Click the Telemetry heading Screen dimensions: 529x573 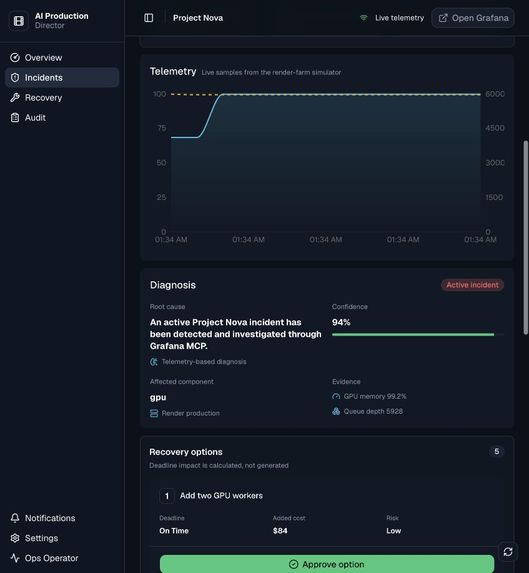[173, 71]
